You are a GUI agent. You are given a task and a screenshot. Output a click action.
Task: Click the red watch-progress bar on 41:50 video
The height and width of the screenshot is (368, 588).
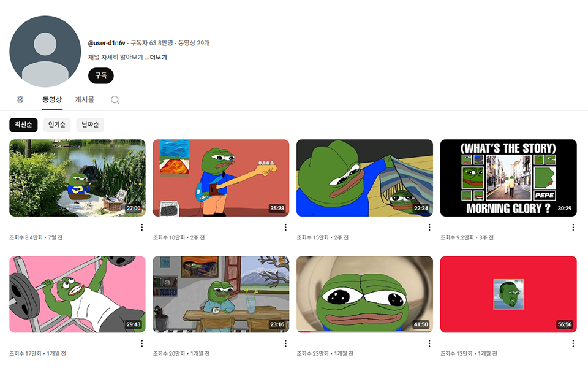coord(303,332)
